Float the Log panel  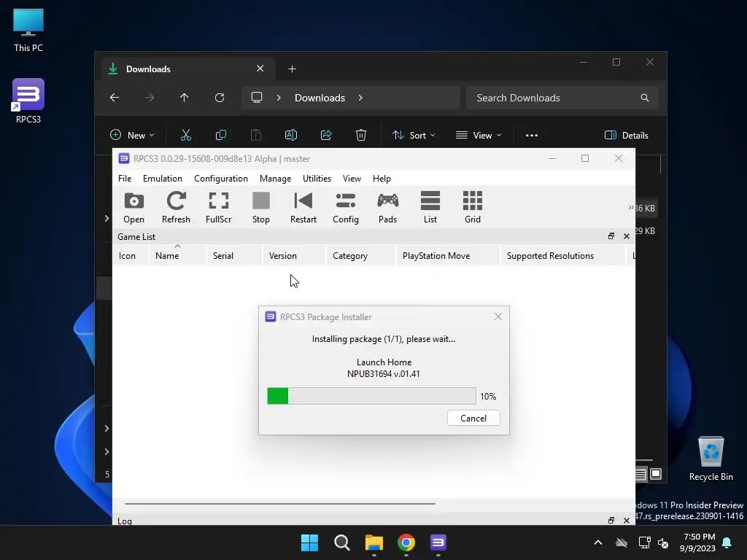(611, 521)
